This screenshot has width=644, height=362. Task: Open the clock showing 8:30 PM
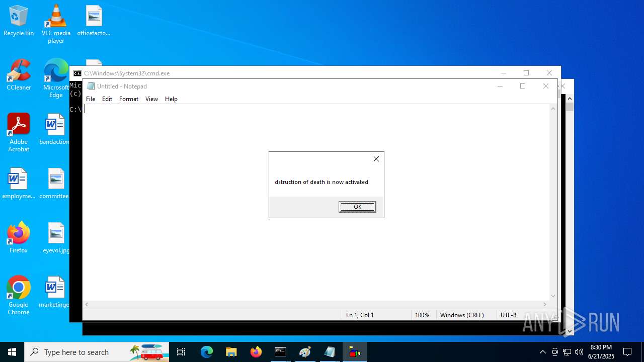(601, 352)
